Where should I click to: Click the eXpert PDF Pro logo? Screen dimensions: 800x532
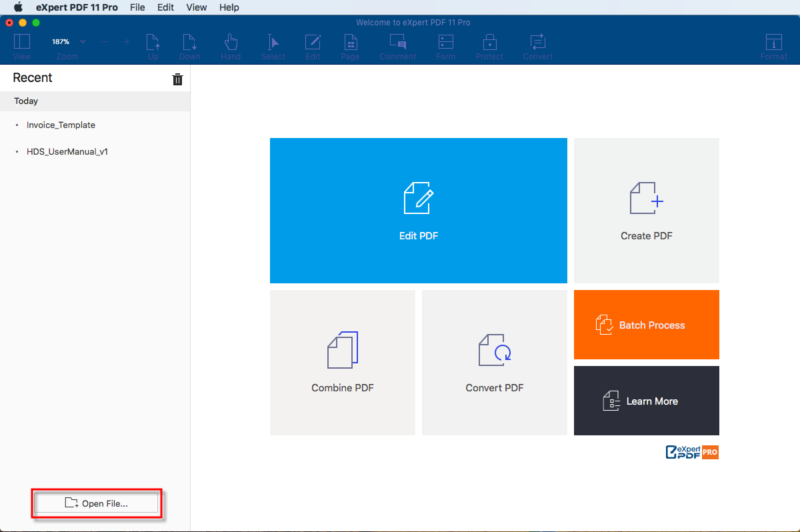(x=692, y=452)
